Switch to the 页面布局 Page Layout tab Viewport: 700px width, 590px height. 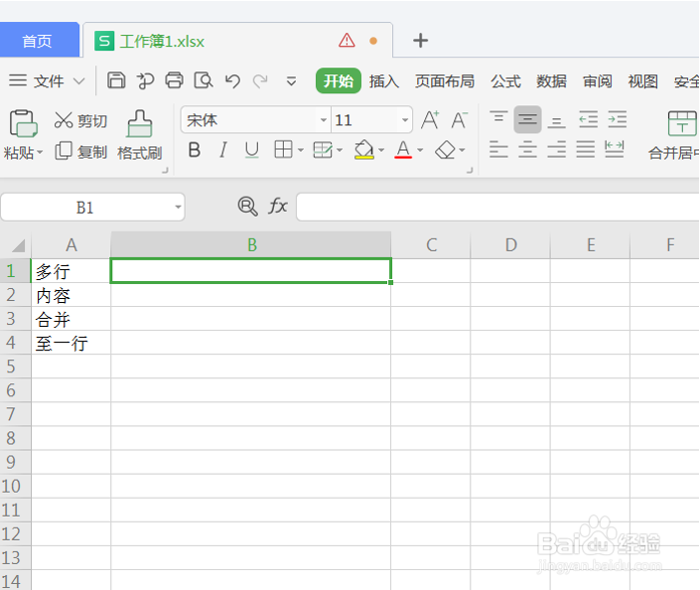[x=445, y=81]
